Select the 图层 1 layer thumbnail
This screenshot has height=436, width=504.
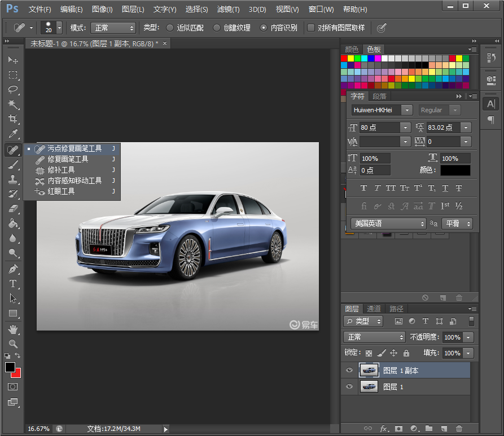coord(369,386)
